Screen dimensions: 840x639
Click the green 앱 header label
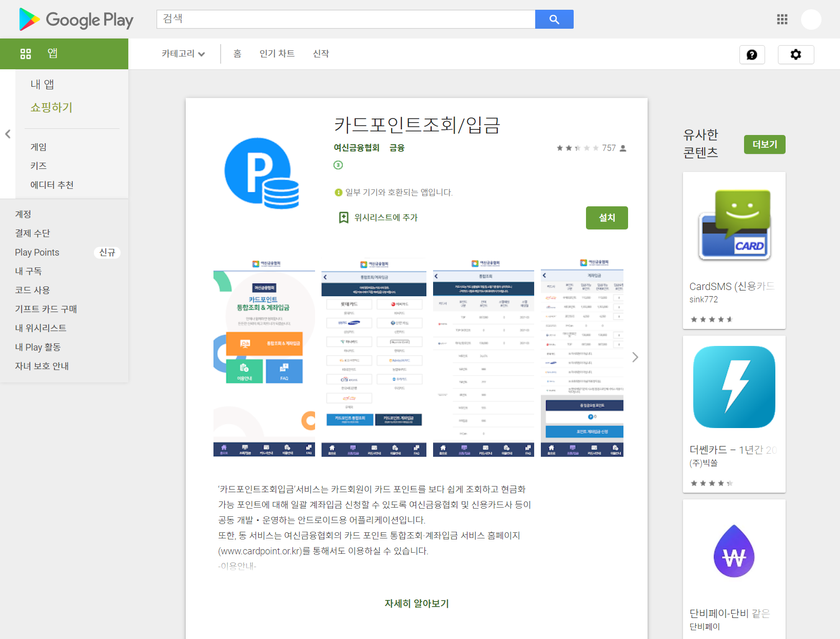[x=52, y=53]
